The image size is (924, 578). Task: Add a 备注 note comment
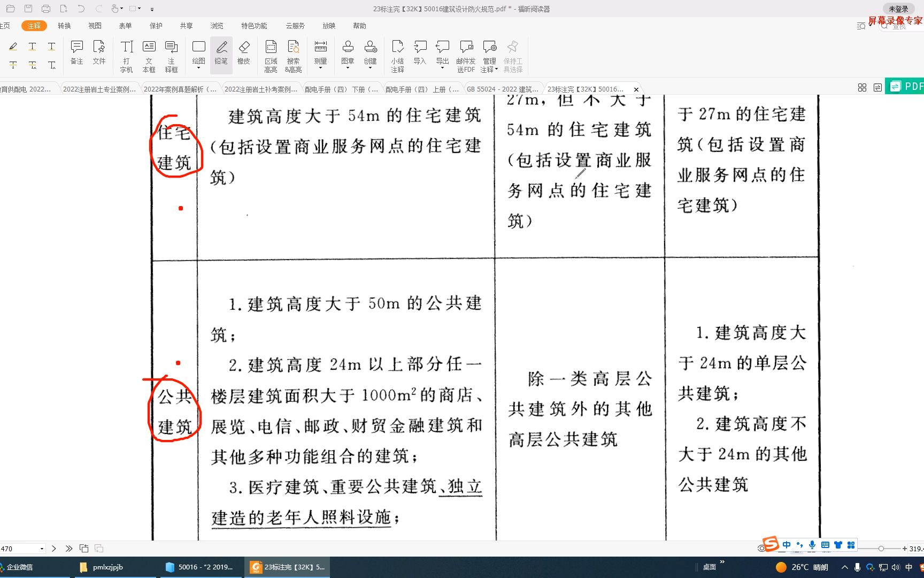(77, 52)
